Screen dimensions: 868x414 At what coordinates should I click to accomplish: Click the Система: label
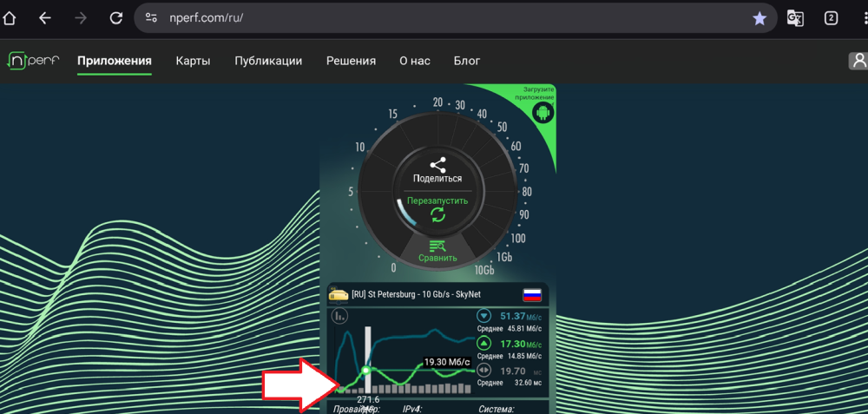(x=496, y=410)
